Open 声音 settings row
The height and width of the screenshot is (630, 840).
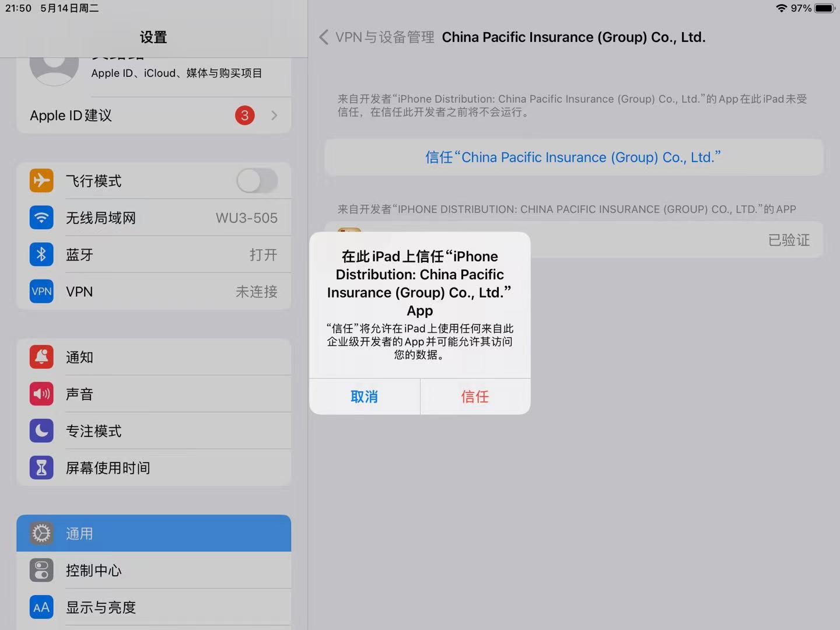154,394
